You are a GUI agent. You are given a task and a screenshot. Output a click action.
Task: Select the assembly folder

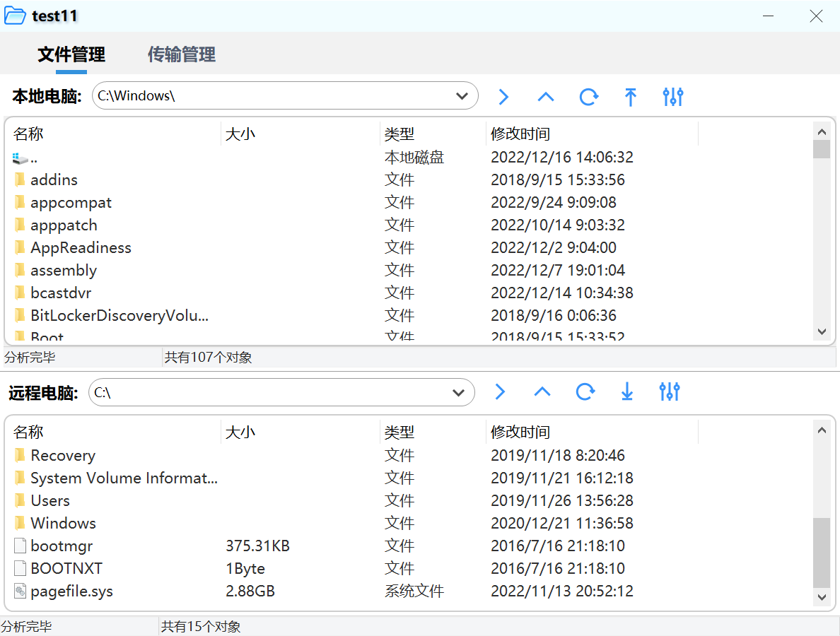tap(63, 271)
